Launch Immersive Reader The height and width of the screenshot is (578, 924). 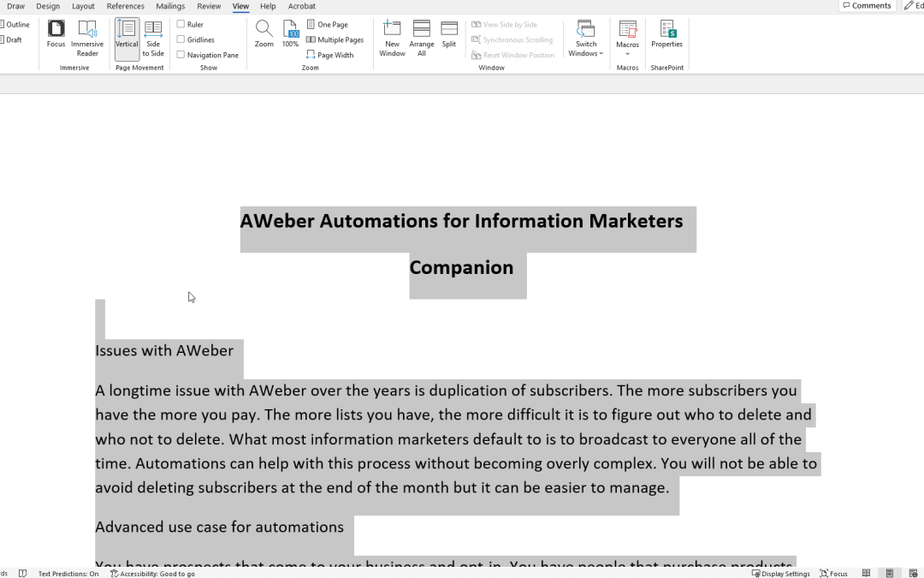(x=87, y=39)
